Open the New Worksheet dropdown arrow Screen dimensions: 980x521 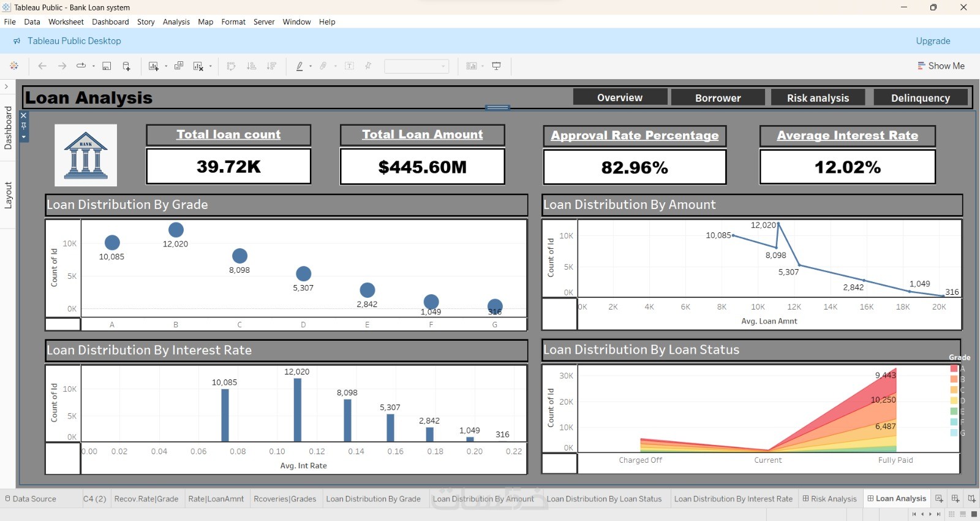pyautogui.click(x=166, y=66)
